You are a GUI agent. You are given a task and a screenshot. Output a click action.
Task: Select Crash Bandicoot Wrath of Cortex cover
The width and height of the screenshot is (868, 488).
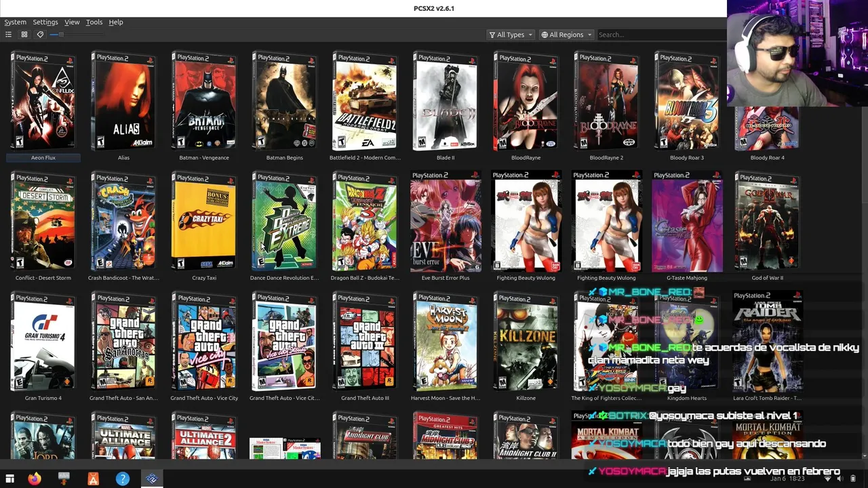point(123,222)
